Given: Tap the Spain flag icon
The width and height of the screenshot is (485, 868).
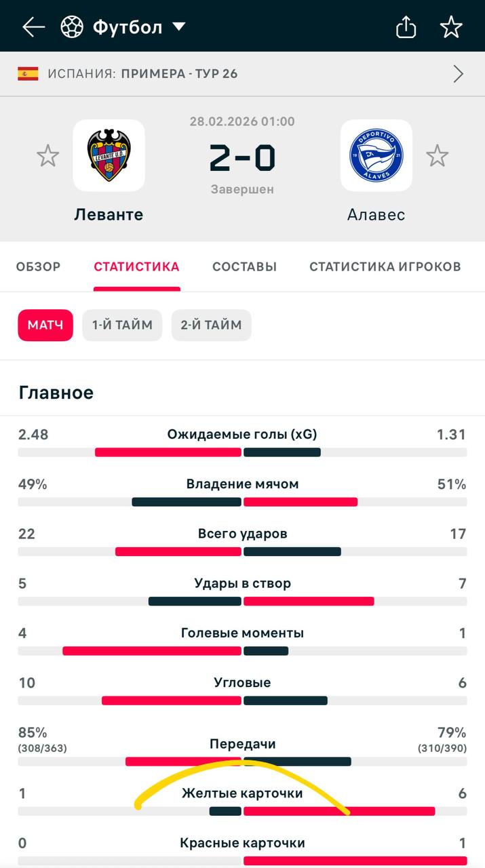Looking at the screenshot, I should pyautogui.click(x=28, y=73).
